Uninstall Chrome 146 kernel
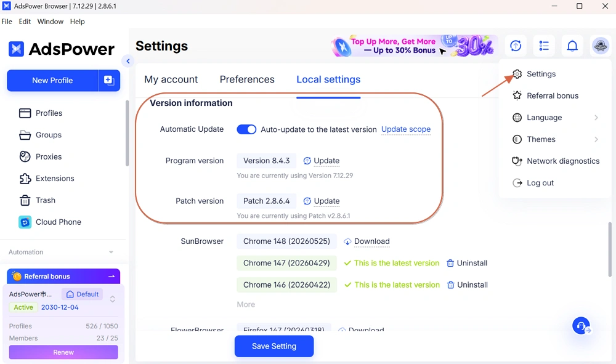 467,285
